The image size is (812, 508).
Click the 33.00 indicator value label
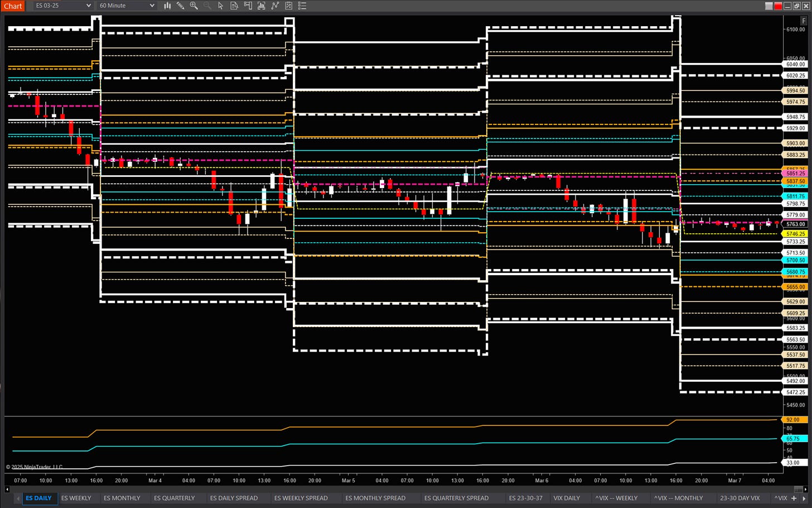point(795,463)
